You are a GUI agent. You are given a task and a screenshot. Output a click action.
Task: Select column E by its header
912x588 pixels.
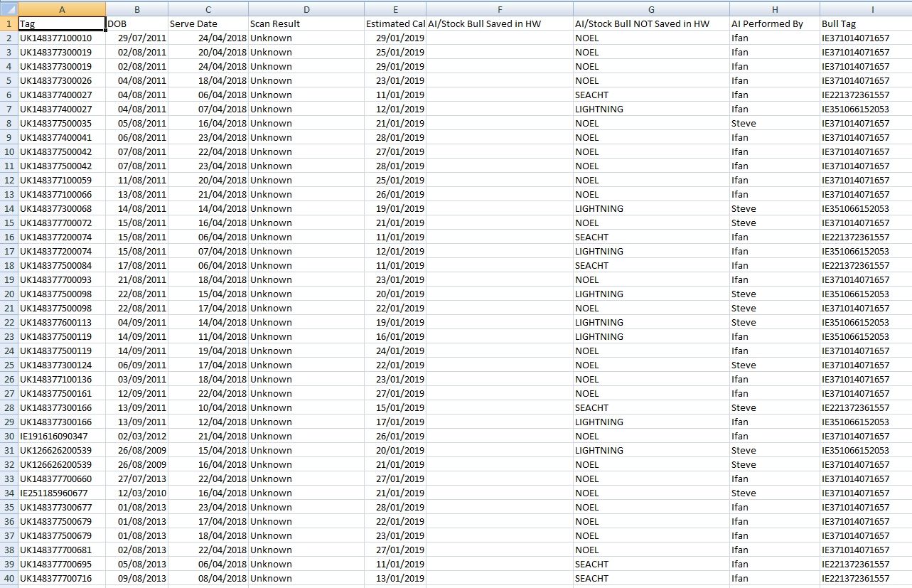[x=395, y=9]
